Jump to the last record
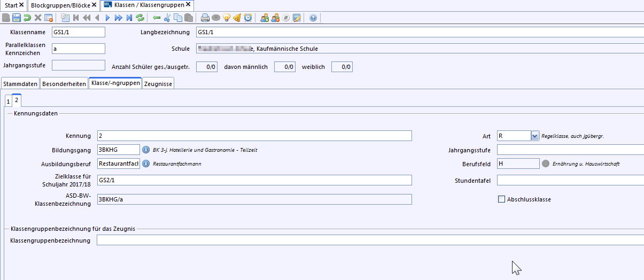This screenshot has height=280, width=644. (x=129, y=18)
